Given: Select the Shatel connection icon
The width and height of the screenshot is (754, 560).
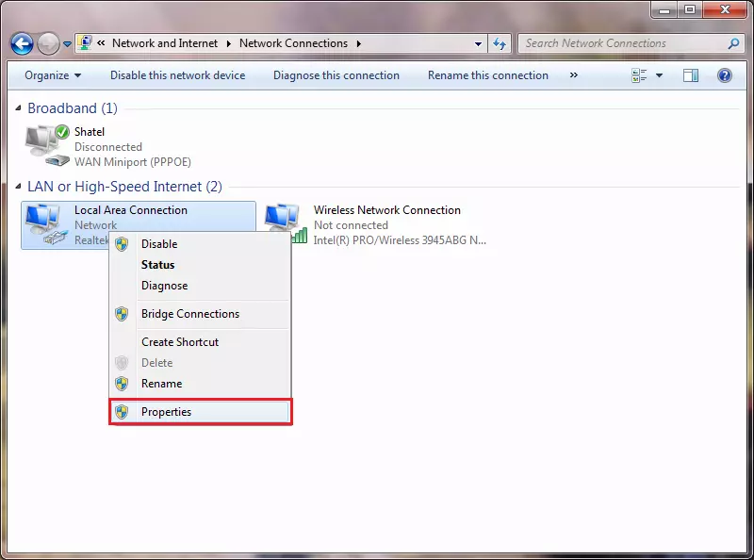Looking at the screenshot, I should coord(47,145).
